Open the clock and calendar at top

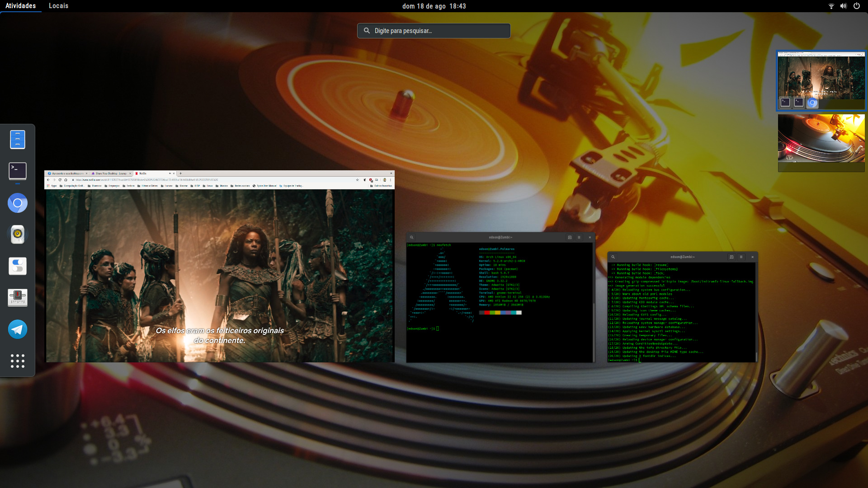coord(434,6)
